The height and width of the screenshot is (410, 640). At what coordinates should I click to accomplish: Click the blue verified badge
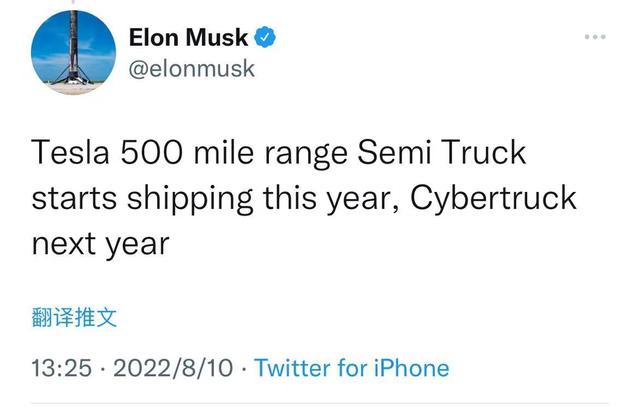(x=265, y=37)
